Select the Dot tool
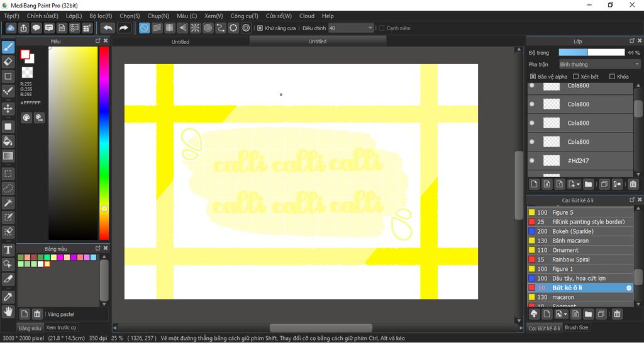This screenshot has width=644, height=343. coord(8,91)
